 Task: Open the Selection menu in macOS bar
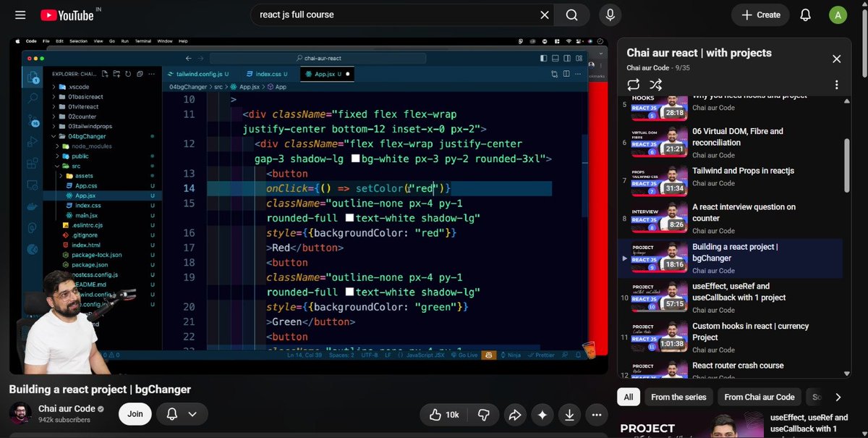click(x=78, y=41)
